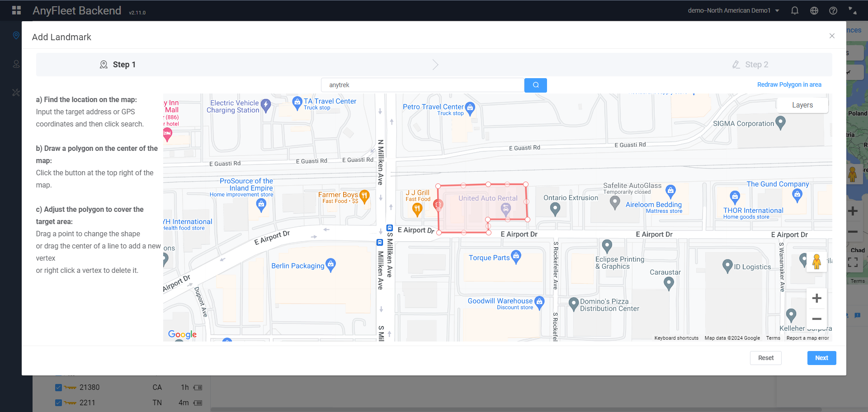Click the THOR International store pin

point(735,197)
